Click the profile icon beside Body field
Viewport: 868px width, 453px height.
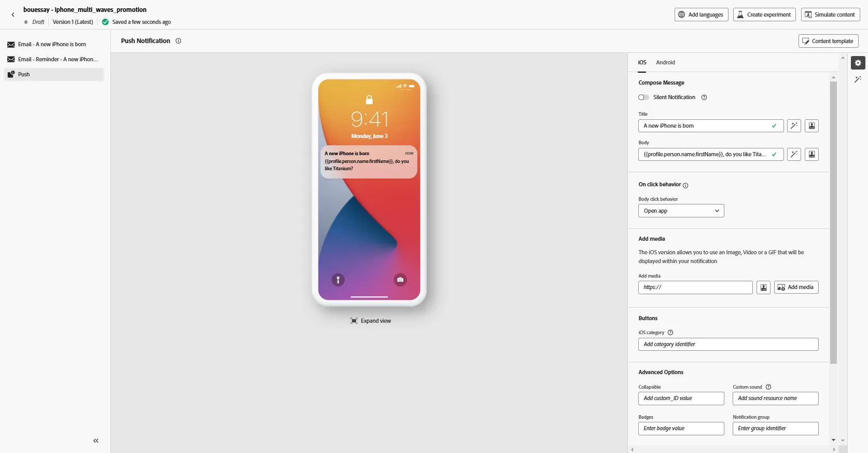[x=812, y=155]
